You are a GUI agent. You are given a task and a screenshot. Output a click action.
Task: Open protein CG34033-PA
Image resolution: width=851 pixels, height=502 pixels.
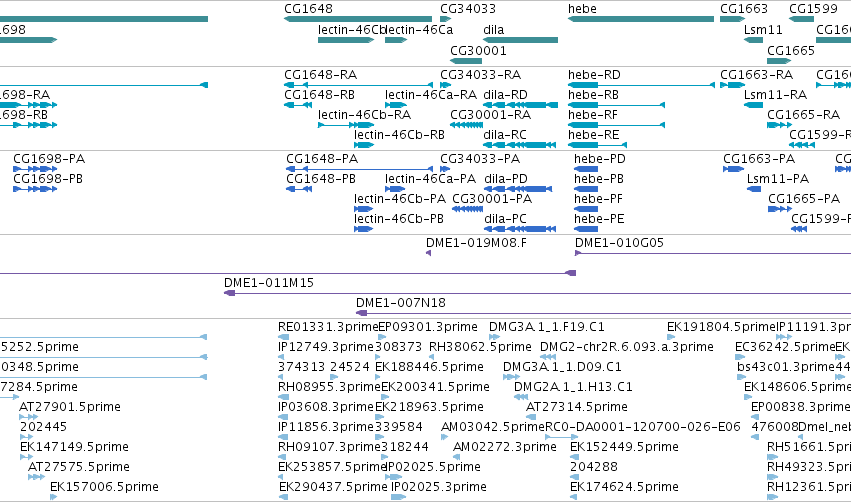480,159
